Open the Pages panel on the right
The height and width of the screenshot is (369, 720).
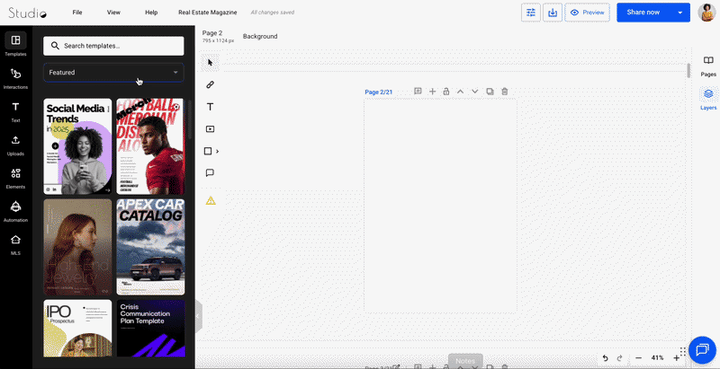tap(709, 66)
